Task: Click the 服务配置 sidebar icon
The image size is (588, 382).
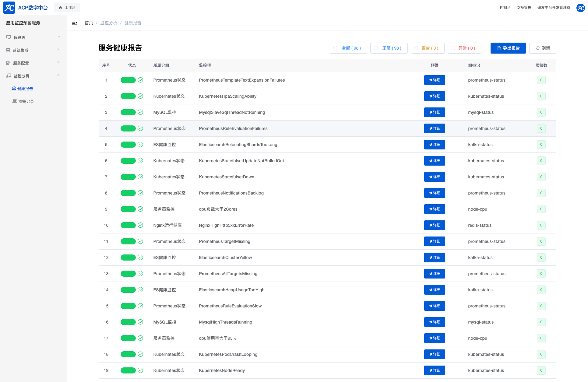Action: 9,63
